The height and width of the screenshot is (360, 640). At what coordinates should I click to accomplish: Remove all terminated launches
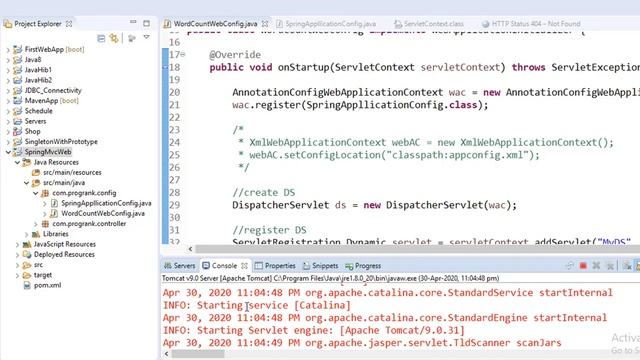point(610,266)
